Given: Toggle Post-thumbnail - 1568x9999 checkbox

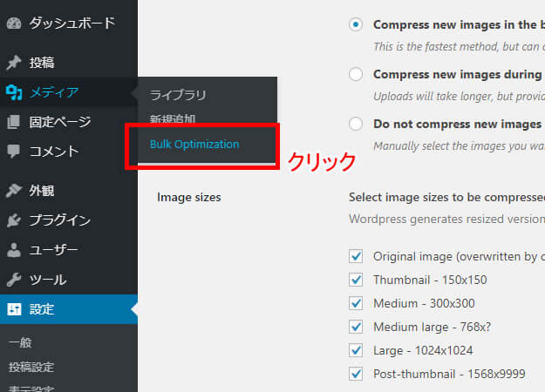Looking at the screenshot, I should click(356, 374).
